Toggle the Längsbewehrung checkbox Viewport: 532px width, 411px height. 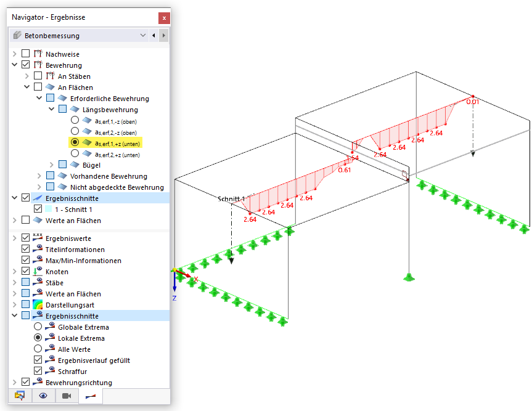click(62, 109)
